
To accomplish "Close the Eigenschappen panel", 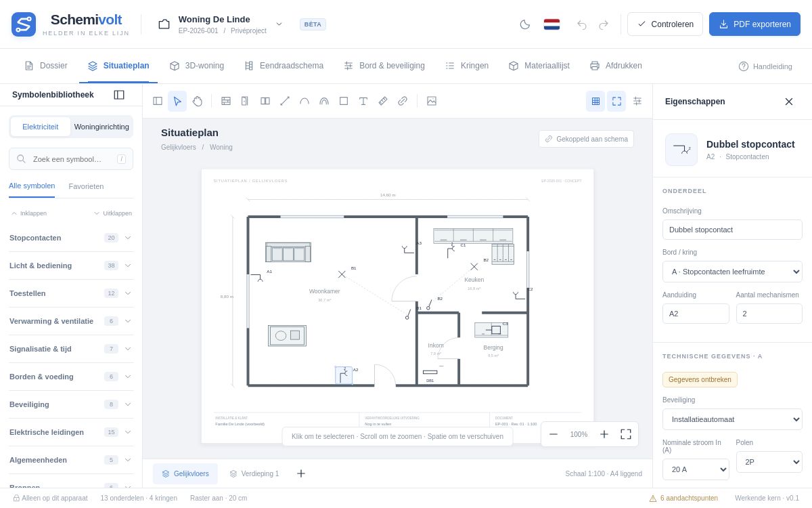I will click(x=789, y=102).
